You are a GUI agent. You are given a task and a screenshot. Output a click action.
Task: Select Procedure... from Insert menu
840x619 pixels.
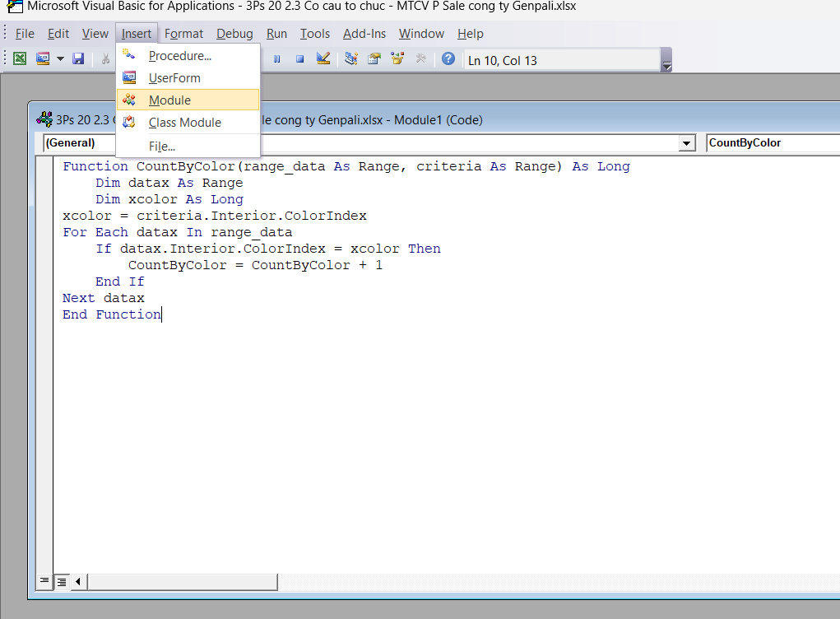coord(179,56)
